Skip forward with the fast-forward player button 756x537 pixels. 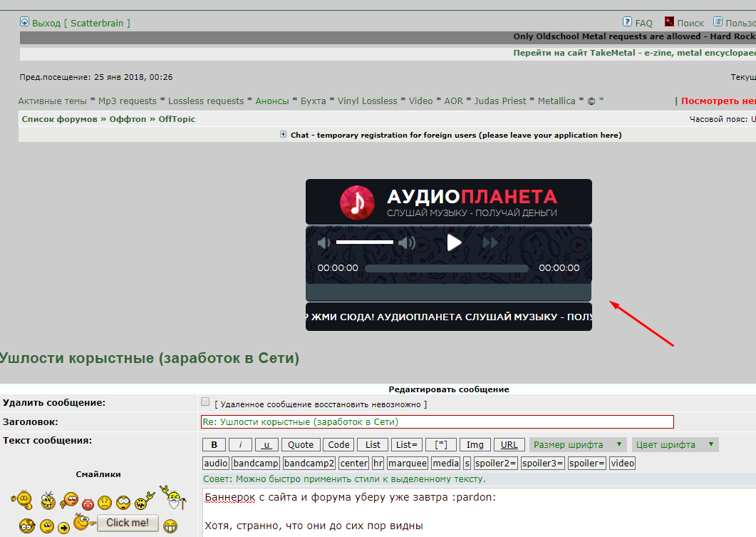click(x=490, y=242)
